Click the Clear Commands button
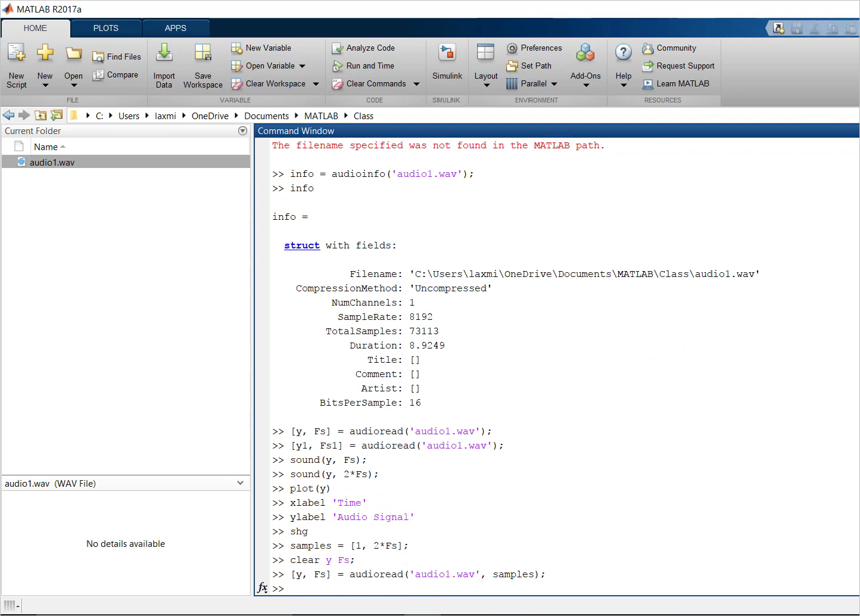860x616 pixels. pos(369,84)
